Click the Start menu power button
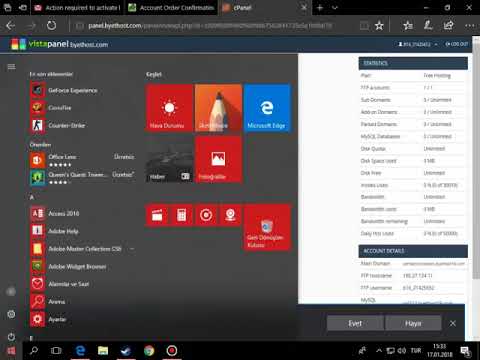 [x=11, y=337]
